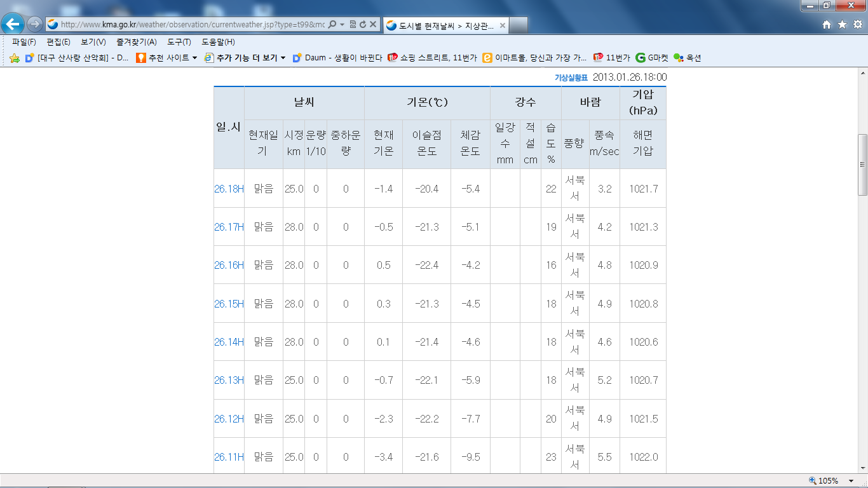
Task: Click the 2013.01.26.18:00 timestamp
Action: pos(630,78)
